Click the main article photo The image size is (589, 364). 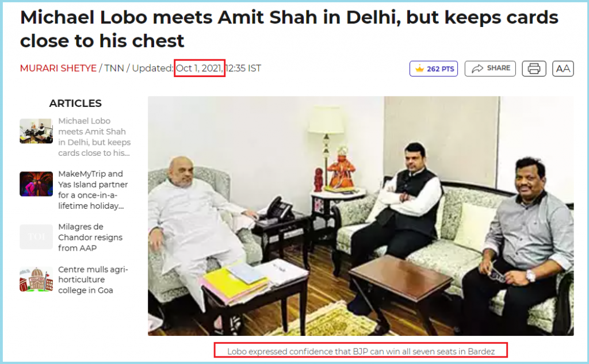[x=361, y=216]
